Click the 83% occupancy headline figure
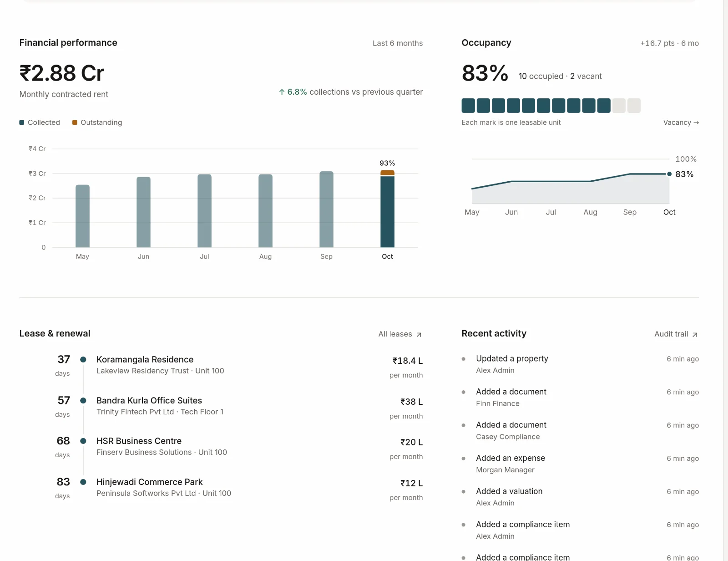This screenshot has width=728, height=561. [x=485, y=73]
